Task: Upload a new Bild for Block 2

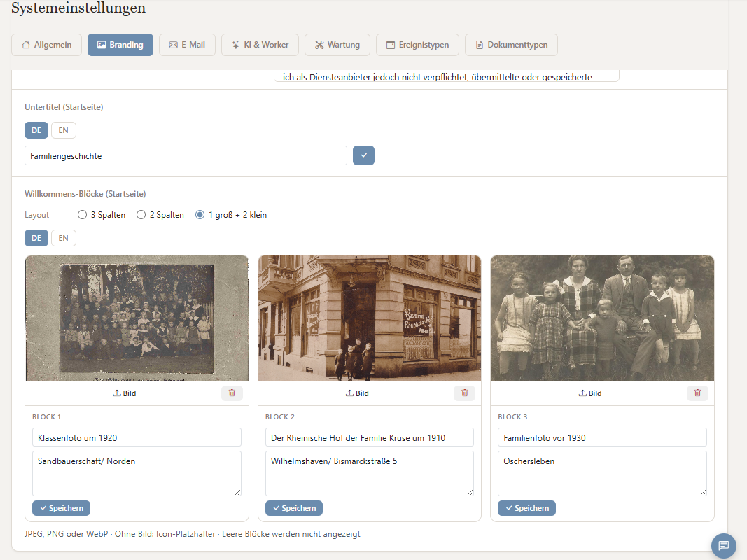Action: pyautogui.click(x=357, y=393)
